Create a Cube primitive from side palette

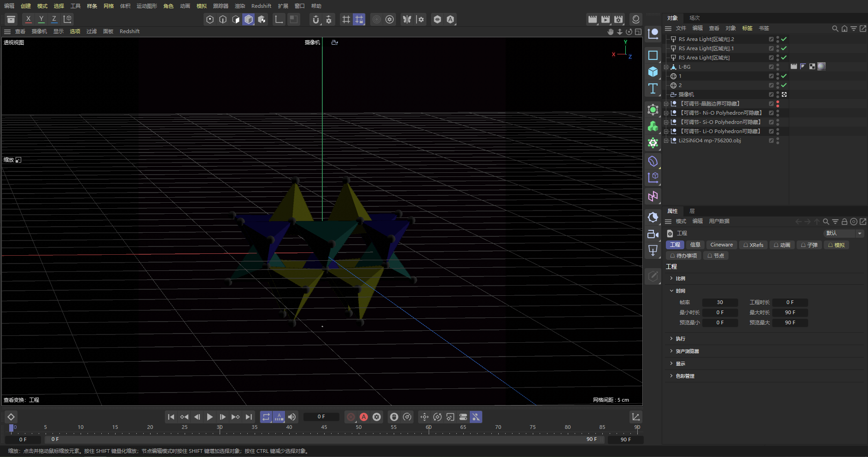653,72
